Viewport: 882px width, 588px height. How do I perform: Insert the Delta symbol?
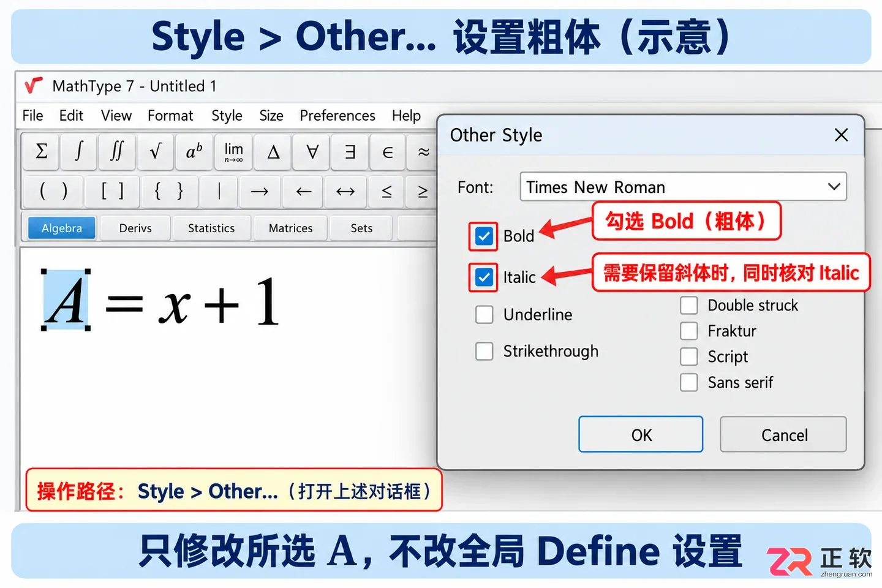[x=273, y=151]
